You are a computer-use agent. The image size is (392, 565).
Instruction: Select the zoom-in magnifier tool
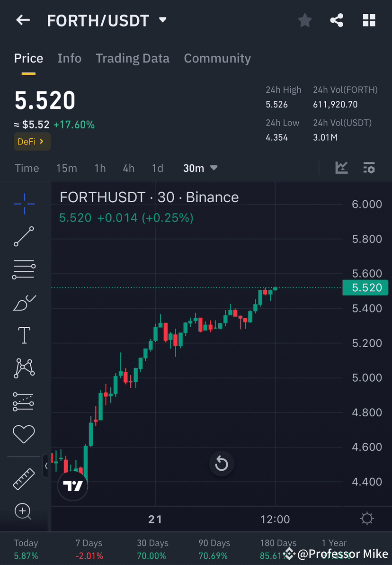pyautogui.click(x=24, y=511)
